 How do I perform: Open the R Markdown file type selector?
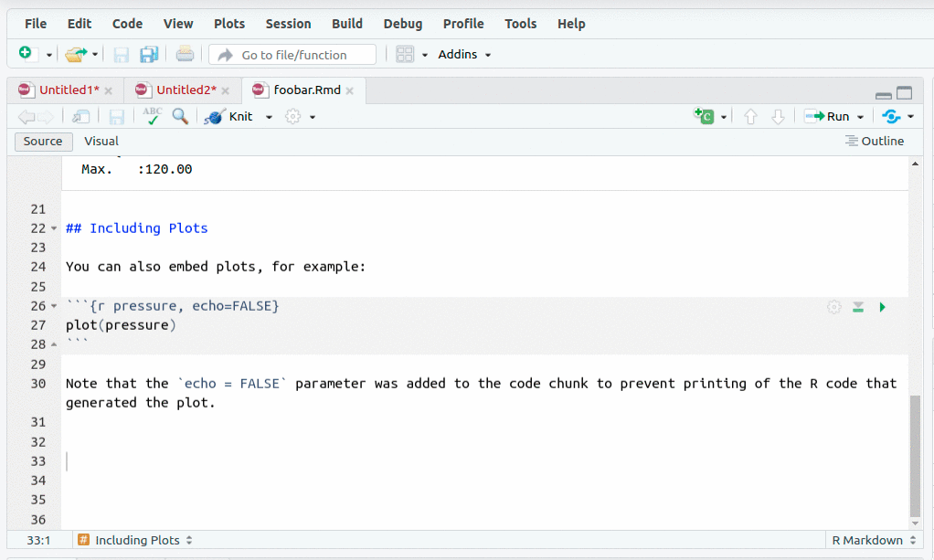(x=874, y=540)
